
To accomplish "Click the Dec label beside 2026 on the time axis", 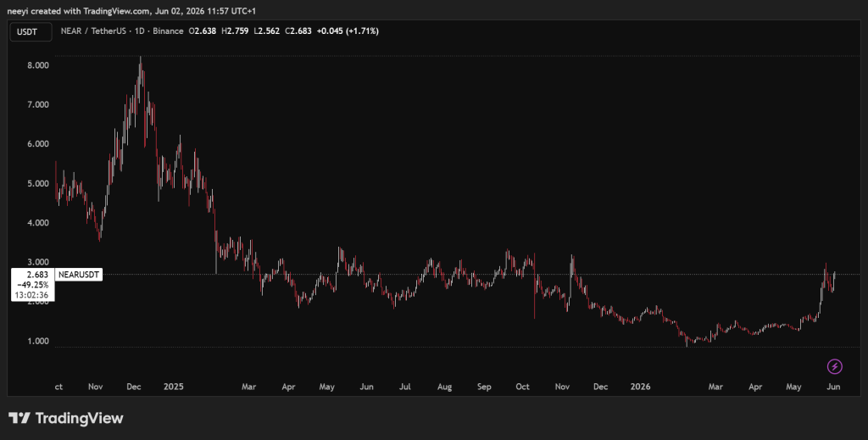I will coord(601,387).
